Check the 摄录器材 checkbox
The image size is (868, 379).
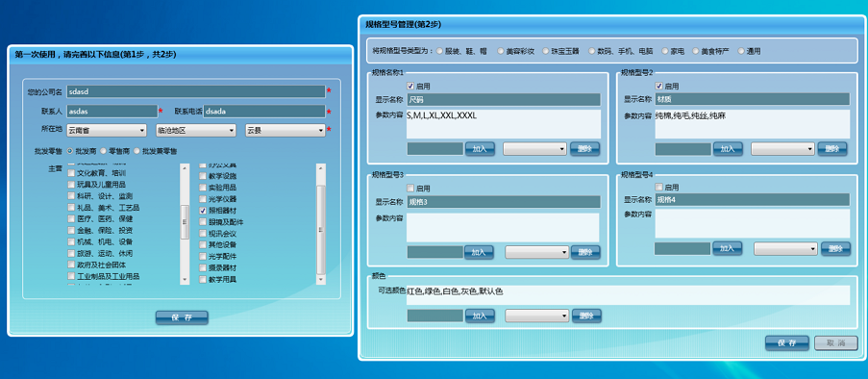point(203,268)
